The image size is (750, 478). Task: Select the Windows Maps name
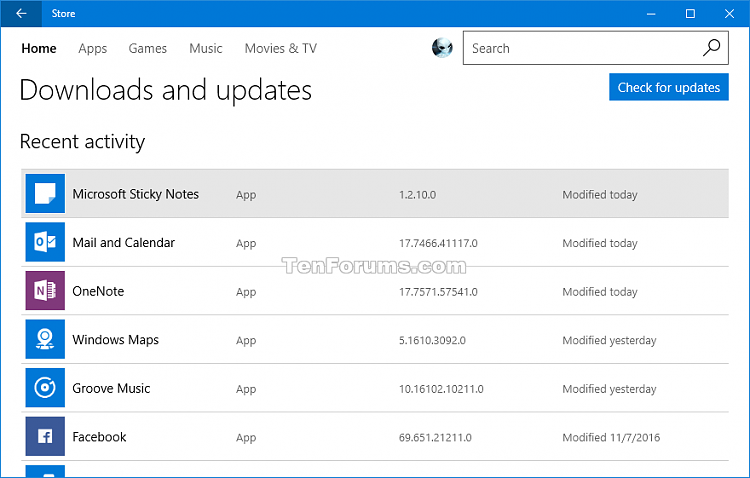[115, 340]
